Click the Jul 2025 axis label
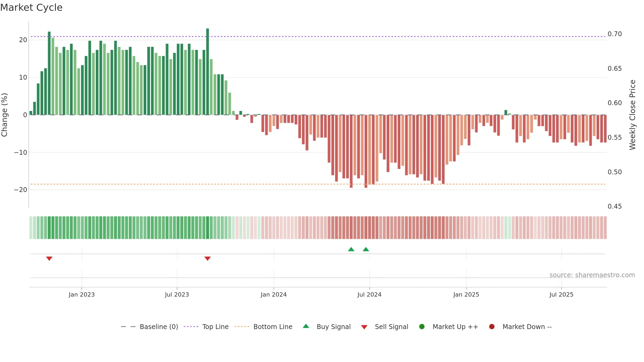 tap(561, 295)
